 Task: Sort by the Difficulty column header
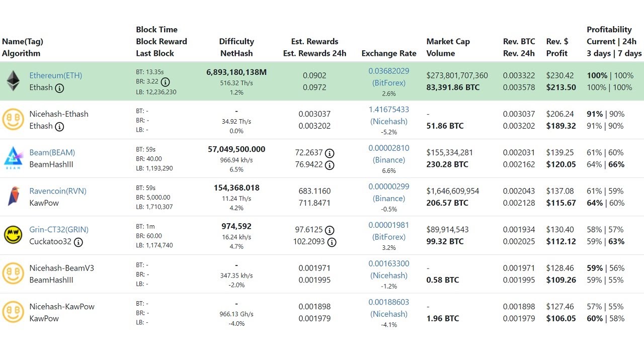tap(236, 41)
